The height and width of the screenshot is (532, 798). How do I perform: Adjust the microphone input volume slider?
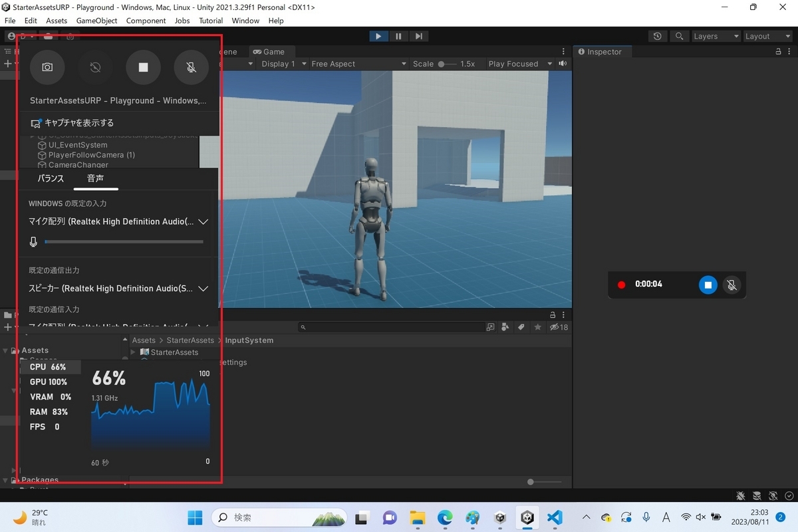click(124, 242)
